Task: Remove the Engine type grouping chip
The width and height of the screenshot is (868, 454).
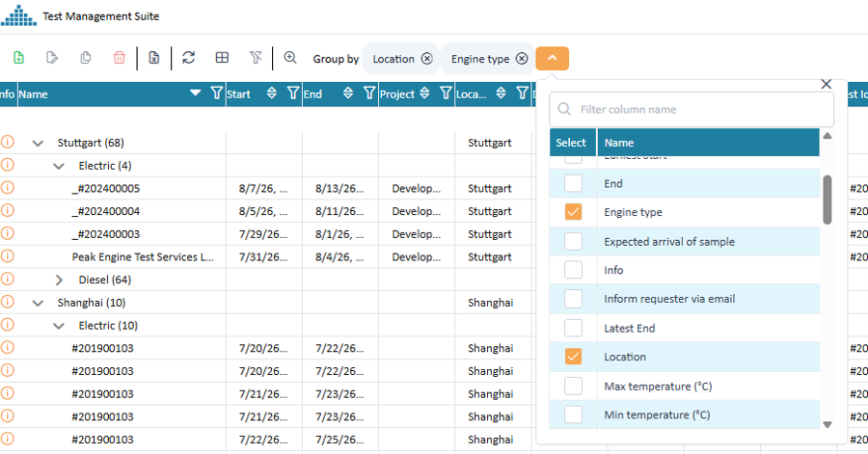Action: click(522, 59)
